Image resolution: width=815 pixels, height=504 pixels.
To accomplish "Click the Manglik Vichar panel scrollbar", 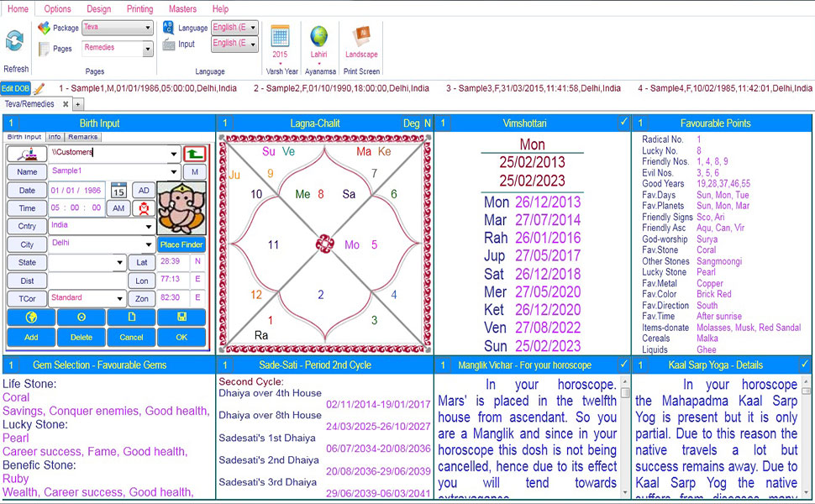I will pyautogui.click(x=625, y=437).
